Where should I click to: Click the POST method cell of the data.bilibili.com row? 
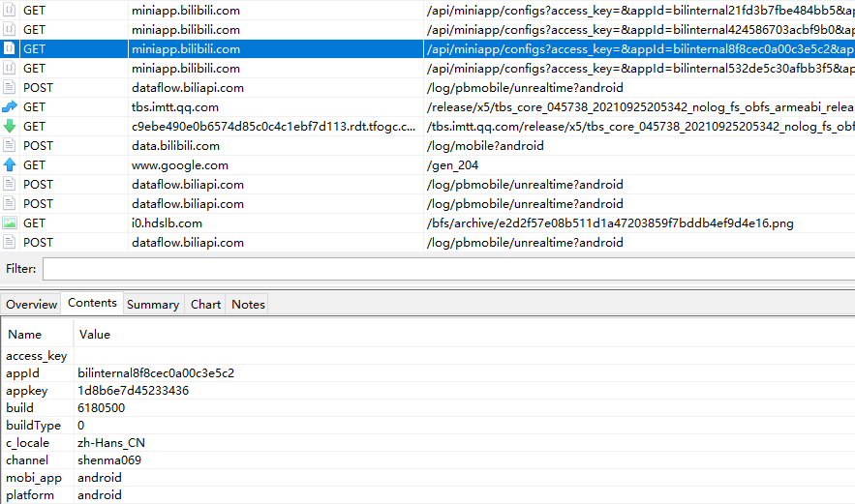(38, 146)
